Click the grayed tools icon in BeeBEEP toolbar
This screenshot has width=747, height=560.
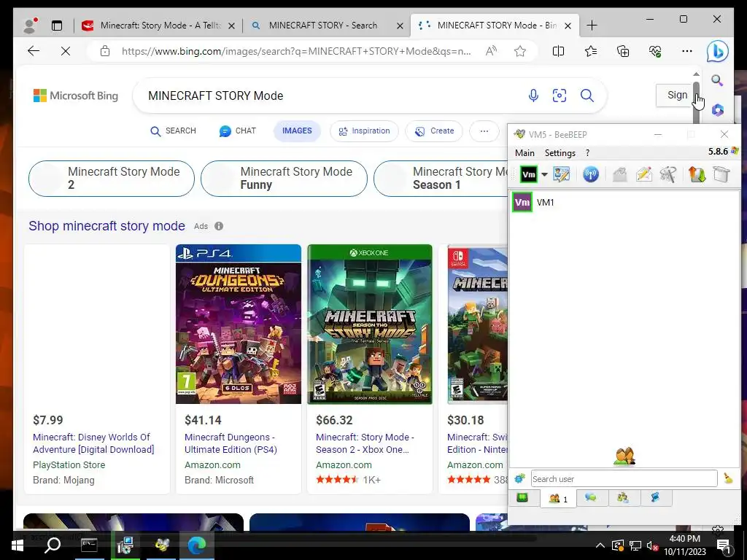668,174
